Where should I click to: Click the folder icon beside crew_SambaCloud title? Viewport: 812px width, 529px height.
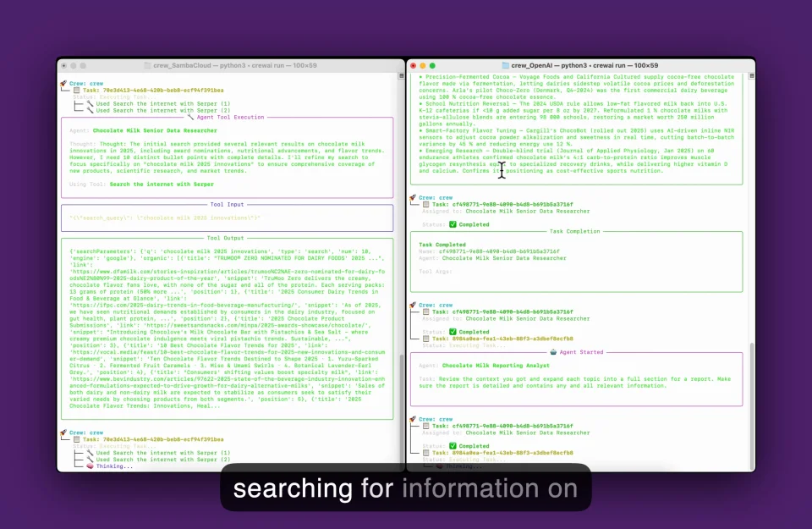(148, 65)
